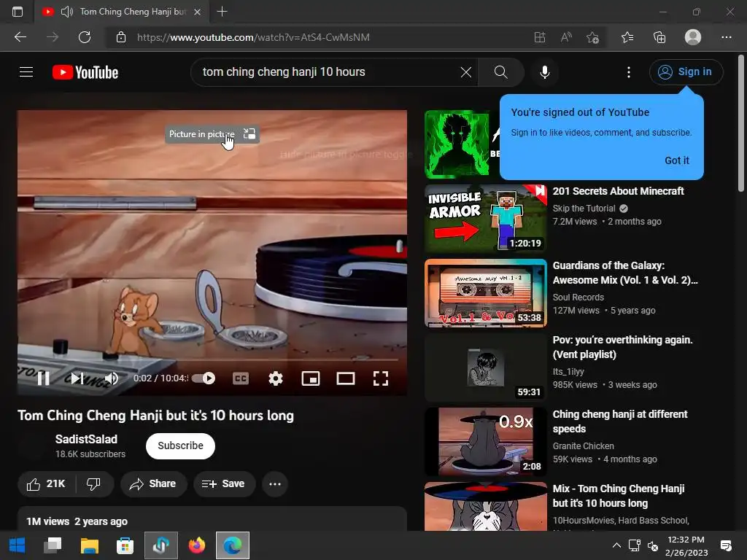The image size is (747, 560).
Task: Subscribe to SadistSalad
Action: pyautogui.click(x=180, y=446)
